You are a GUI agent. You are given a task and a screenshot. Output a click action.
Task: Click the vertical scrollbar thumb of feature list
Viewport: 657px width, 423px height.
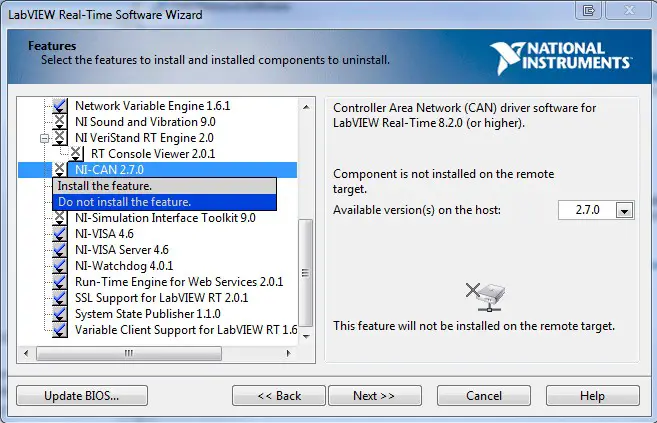pyautogui.click(x=306, y=273)
